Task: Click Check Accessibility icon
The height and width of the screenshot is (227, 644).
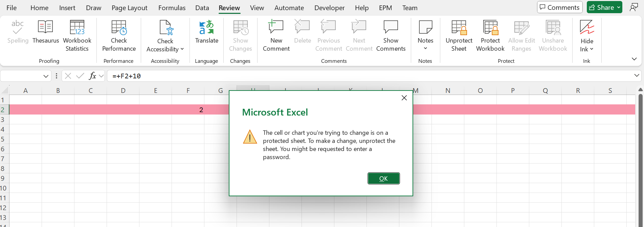Action: point(165,28)
